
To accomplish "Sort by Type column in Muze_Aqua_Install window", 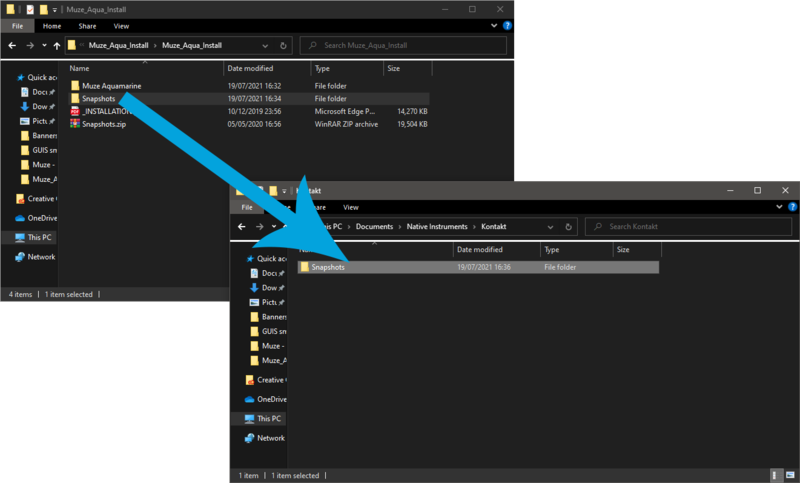I will (322, 68).
